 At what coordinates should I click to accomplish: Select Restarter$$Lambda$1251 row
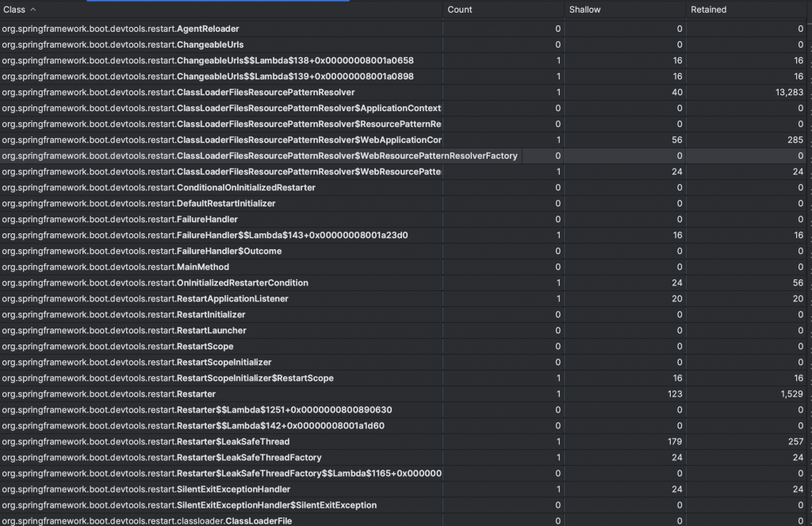404,410
